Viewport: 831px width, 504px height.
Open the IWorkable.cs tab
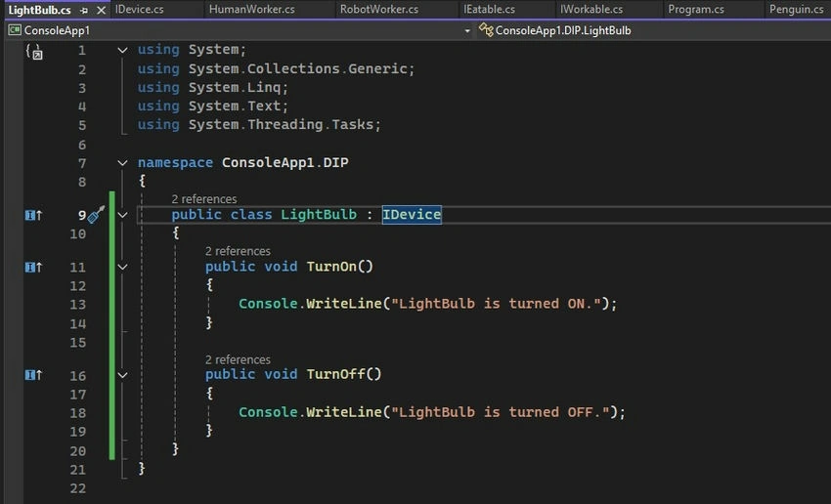coord(591,9)
